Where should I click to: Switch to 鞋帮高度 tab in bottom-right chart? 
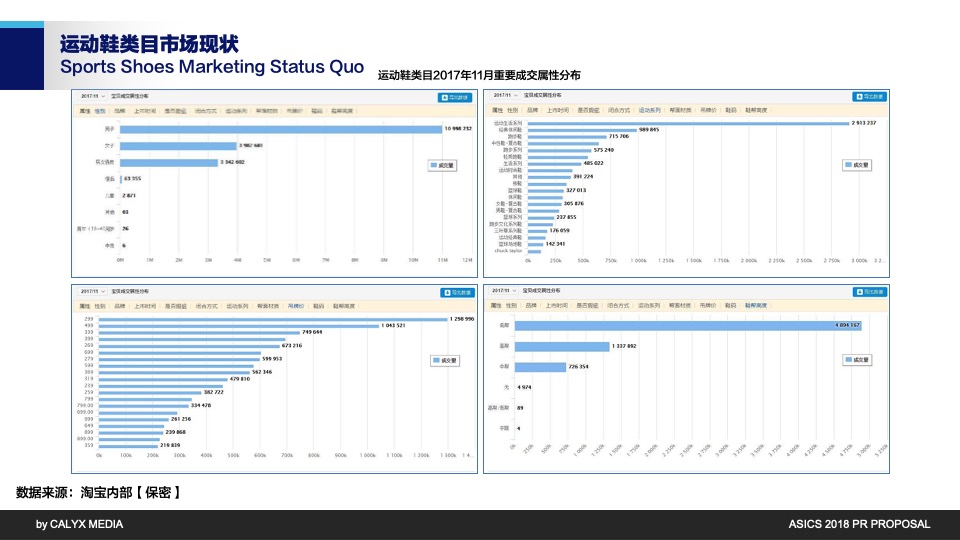[755, 306]
